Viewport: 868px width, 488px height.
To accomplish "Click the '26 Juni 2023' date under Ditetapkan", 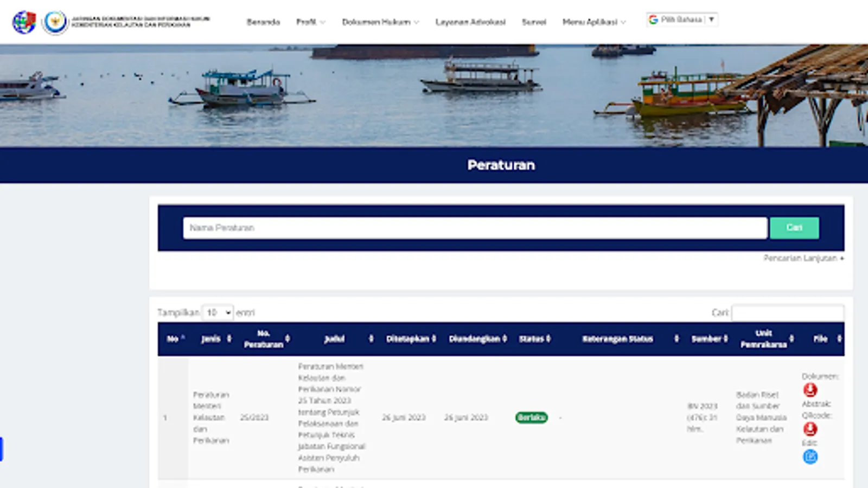I will click(404, 418).
